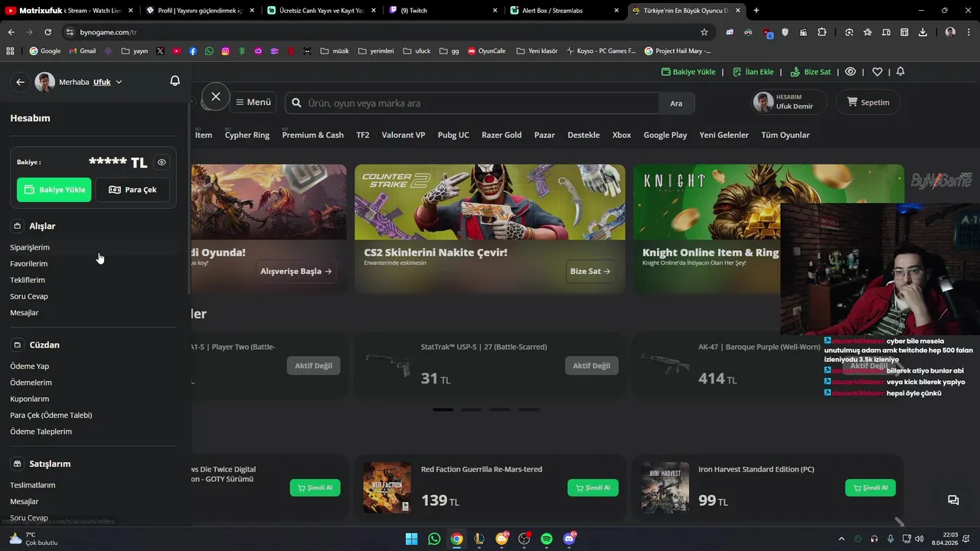Image resolution: width=980 pixels, height=551 pixels.
Task: Open the Red Faction Guerrilla game thumbnail
Action: click(387, 487)
